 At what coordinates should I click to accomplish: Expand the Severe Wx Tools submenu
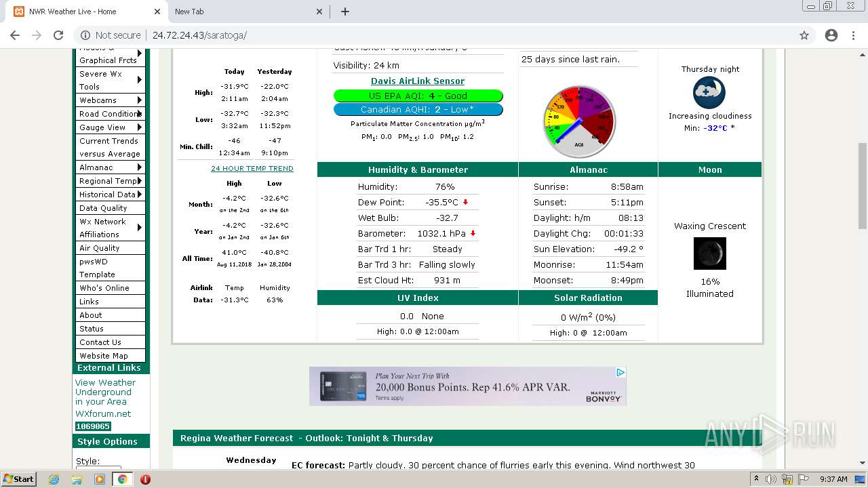pyautogui.click(x=110, y=80)
